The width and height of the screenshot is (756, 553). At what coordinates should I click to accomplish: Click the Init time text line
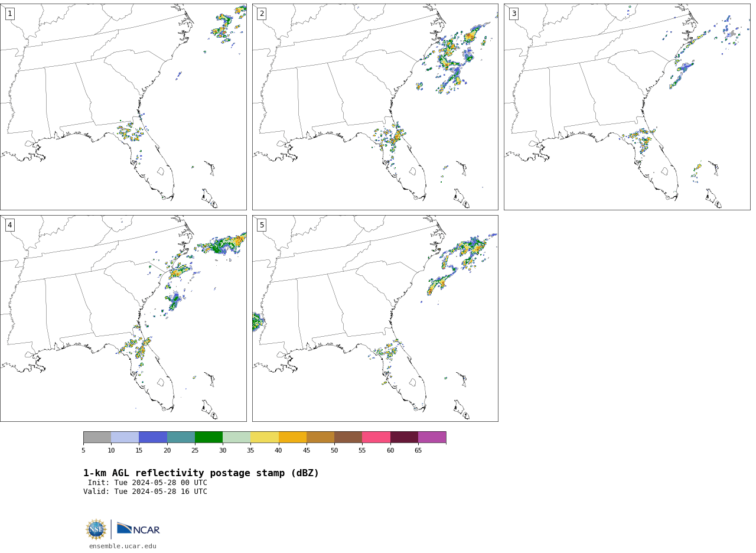pos(148,483)
